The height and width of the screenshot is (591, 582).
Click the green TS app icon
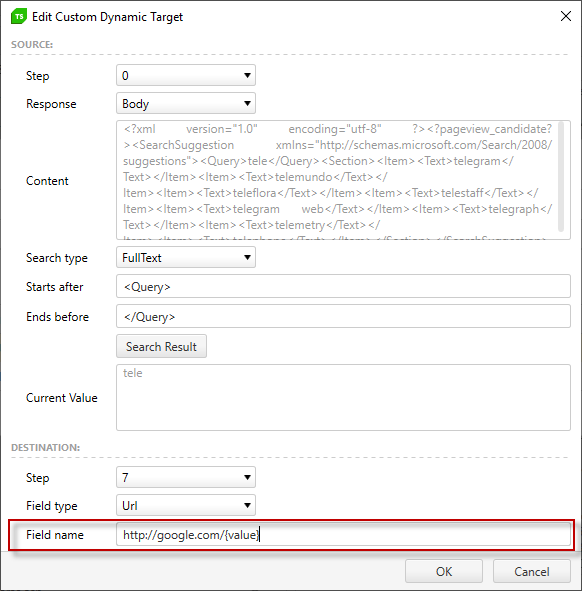tap(19, 17)
